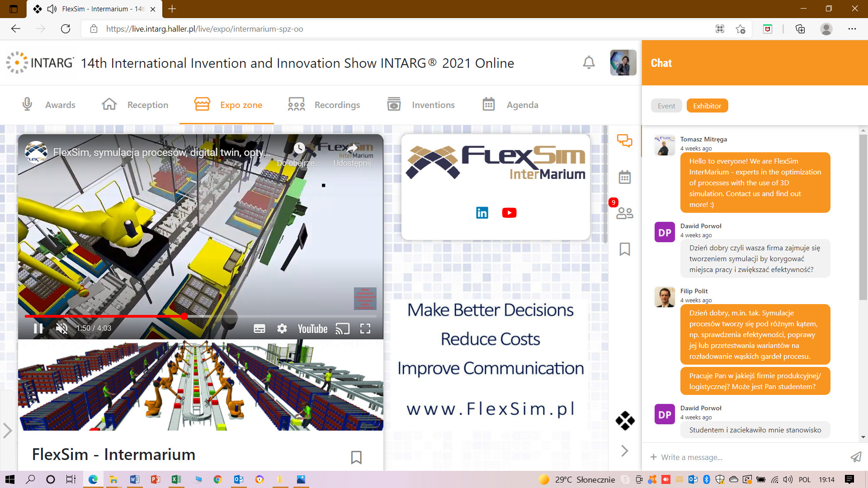Click the INTARG logo
Image resolution: width=868 pixels, height=488 pixels.
(x=40, y=62)
